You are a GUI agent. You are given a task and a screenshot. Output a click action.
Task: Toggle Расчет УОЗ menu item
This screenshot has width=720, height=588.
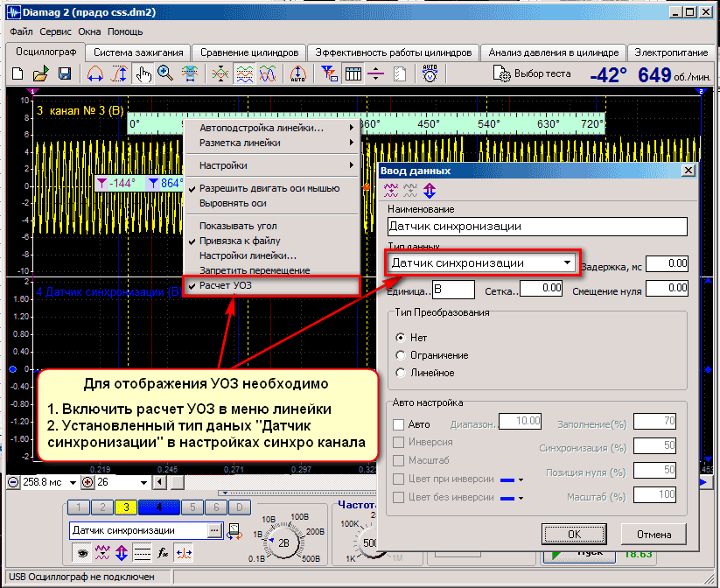click(x=271, y=285)
